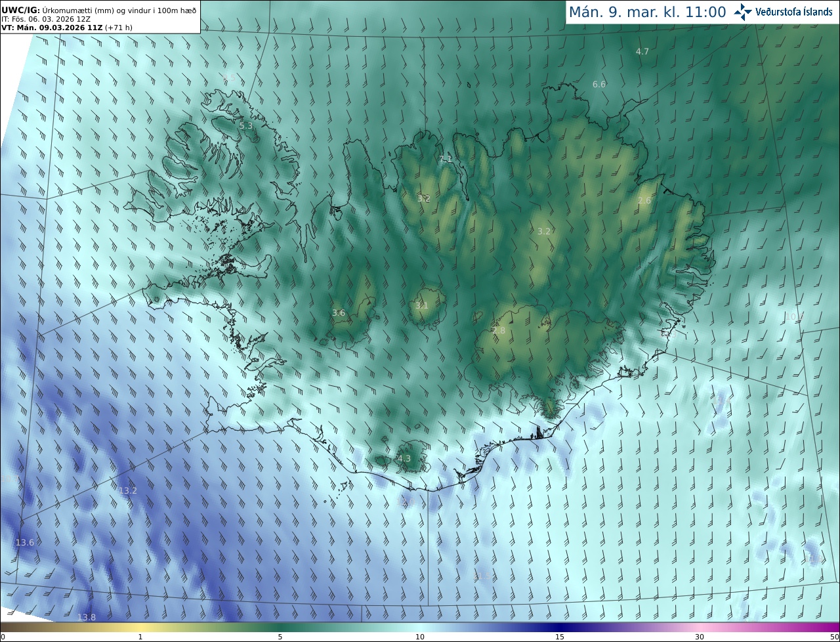Click the 2.6 value label in east Iceland

[644, 201]
